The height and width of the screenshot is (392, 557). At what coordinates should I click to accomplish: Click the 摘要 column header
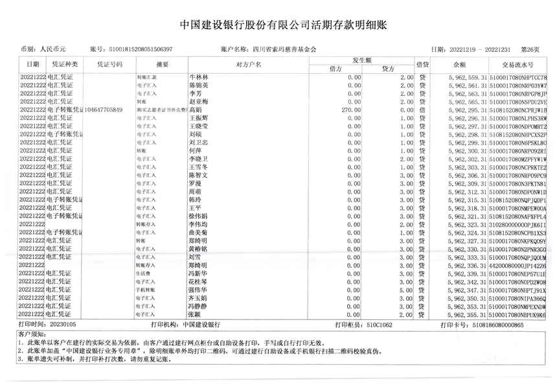coord(163,64)
